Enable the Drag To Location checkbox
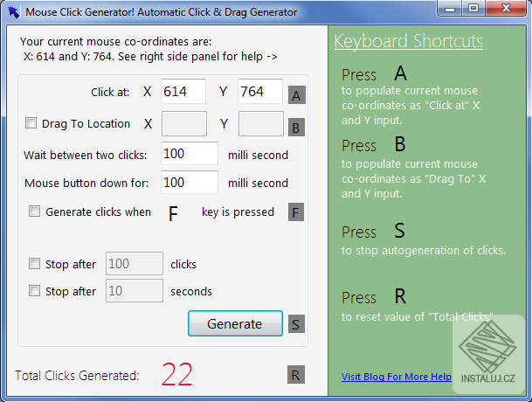Viewport: 532px width, 402px height. tap(31, 123)
